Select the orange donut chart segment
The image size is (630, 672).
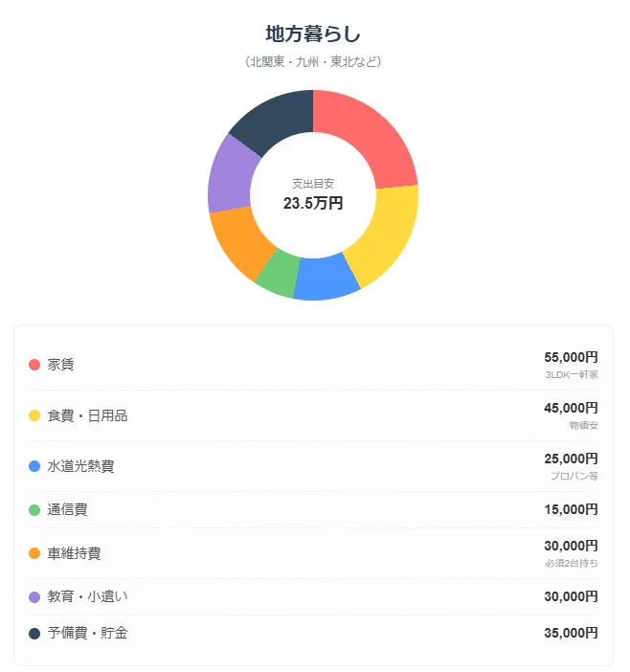click(238, 242)
